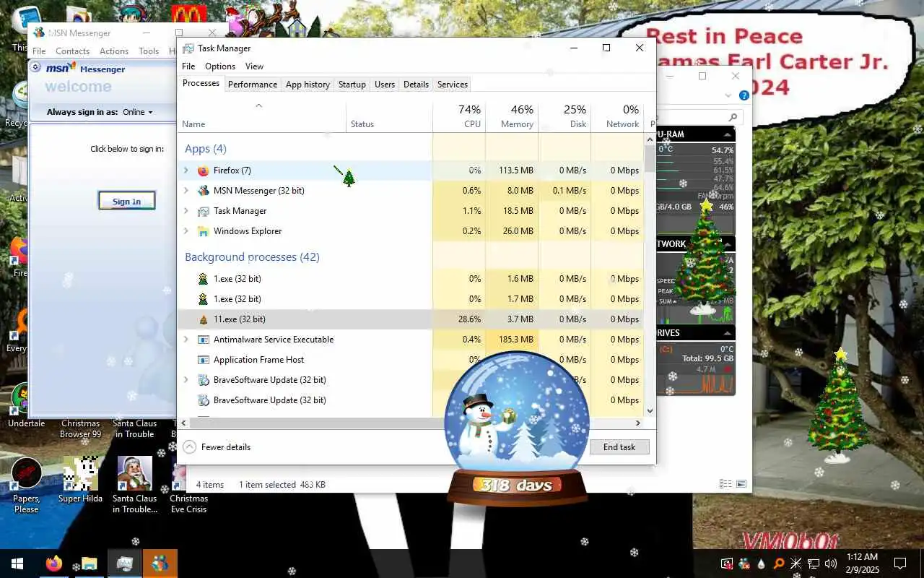The height and width of the screenshot is (578, 924).
Task: Click the Task Manager taskbar button
Action: [124, 564]
